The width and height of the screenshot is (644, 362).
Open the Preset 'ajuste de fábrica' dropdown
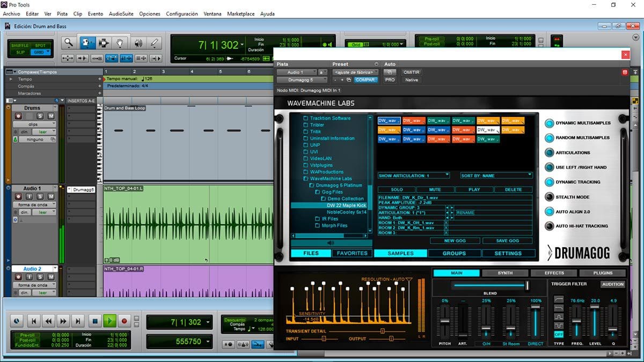pyautogui.click(x=355, y=72)
